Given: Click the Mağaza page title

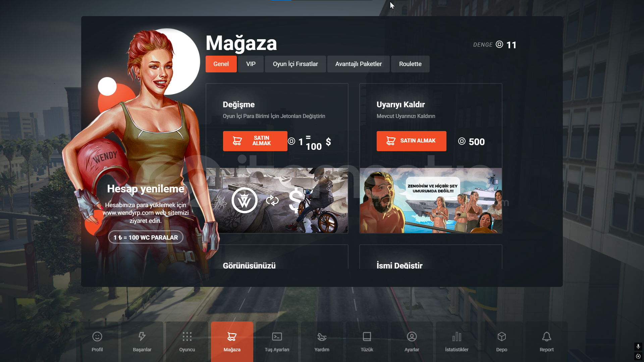Looking at the screenshot, I should [x=241, y=43].
